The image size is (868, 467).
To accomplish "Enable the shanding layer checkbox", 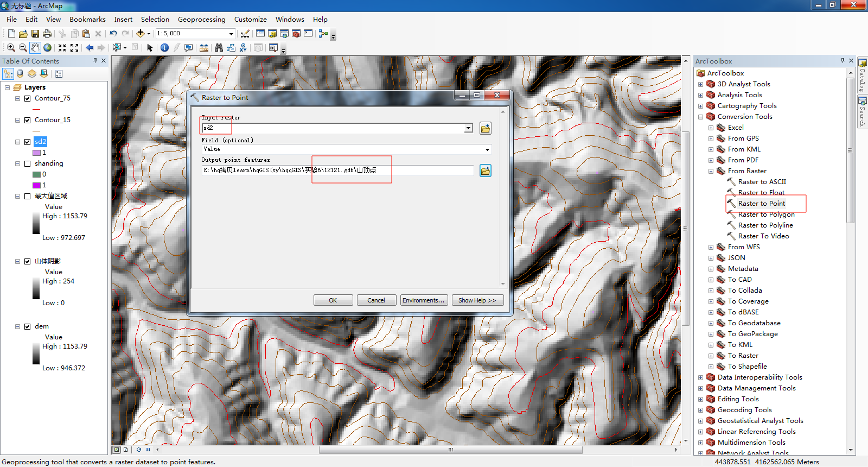I will pyautogui.click(x=27, y=163).
